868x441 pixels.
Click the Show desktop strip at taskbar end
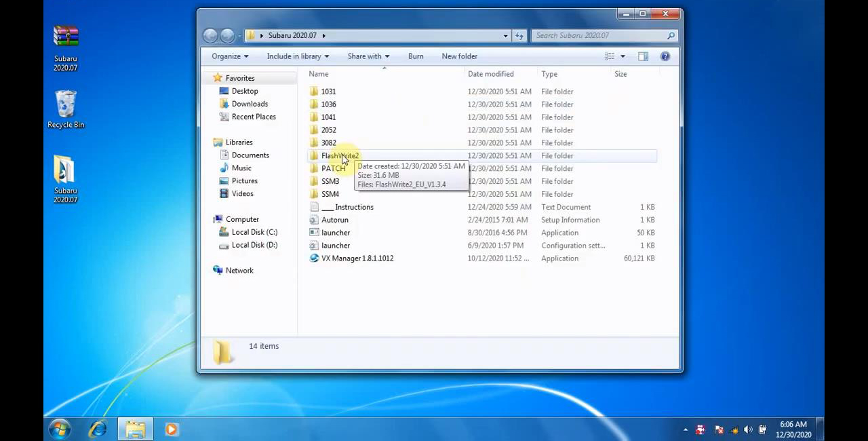pyautogui.click(x=819, y=429)
